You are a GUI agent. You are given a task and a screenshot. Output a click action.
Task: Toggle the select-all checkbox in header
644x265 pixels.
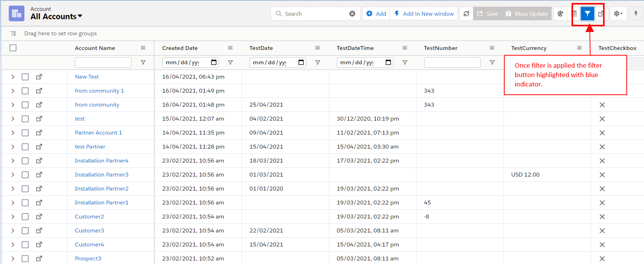point(13,48)
